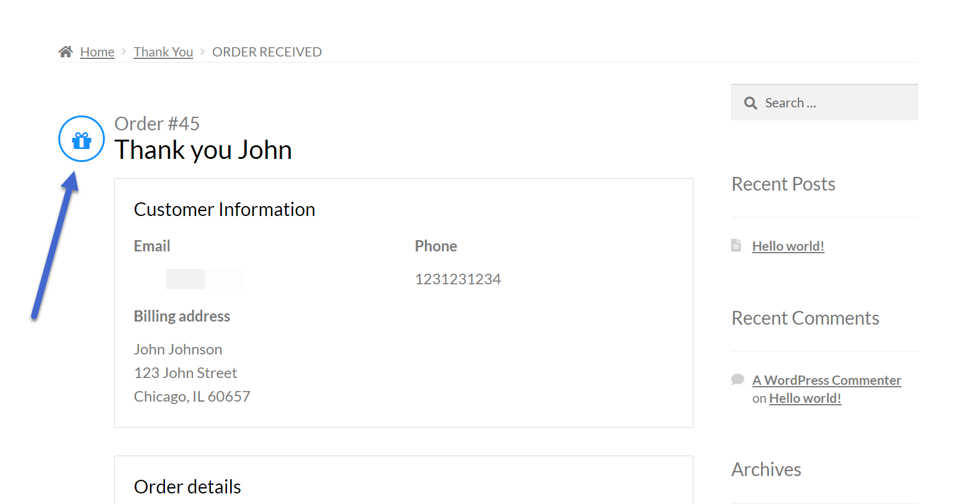Image resolution: width=980 pixels, height=504 pixels.
Task: Open the Hello world! recent post
Action: pos(788,246)
